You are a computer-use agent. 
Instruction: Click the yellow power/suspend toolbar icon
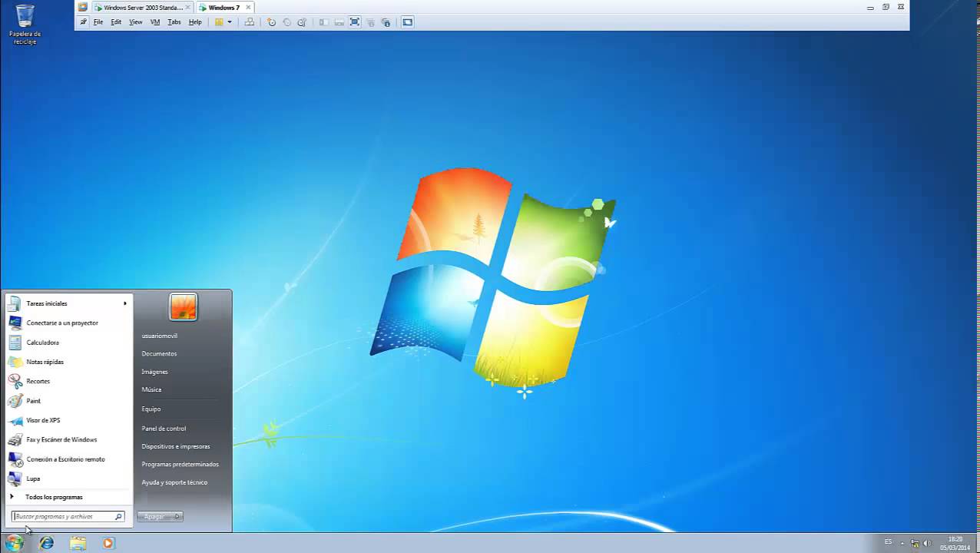click(219, 22)
